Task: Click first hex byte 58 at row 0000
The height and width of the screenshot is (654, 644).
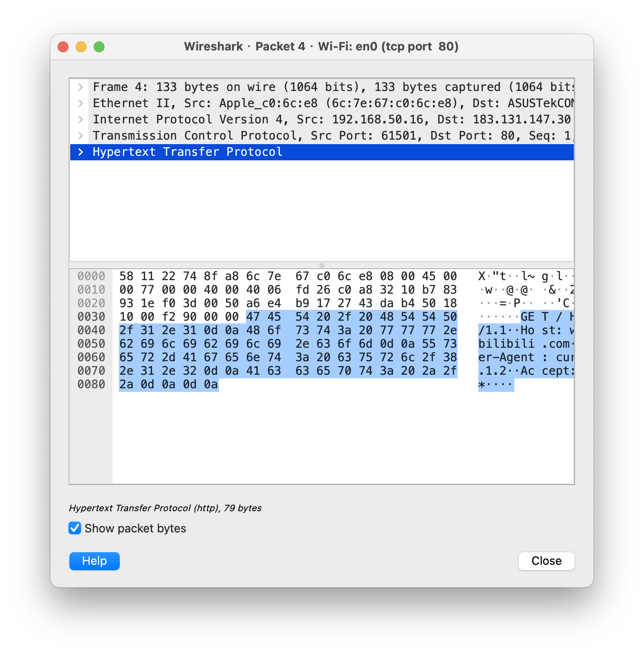Action: [127, 276]
